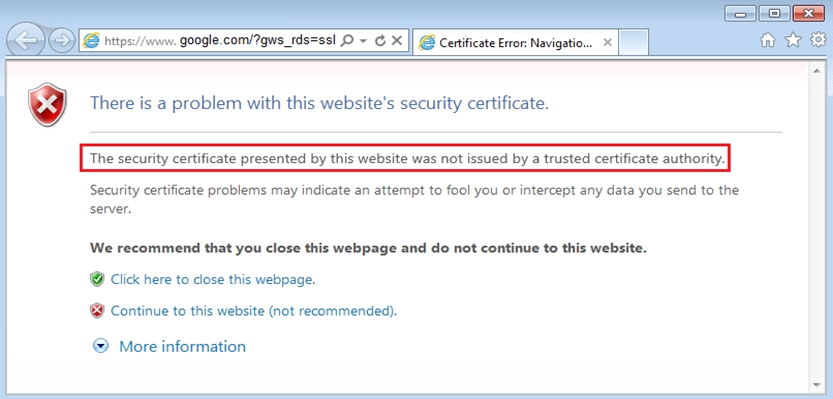The image size is (833, 399).
Task: Click here to close this webpage link
Action: pyautogui.click(x=212, y=279)
